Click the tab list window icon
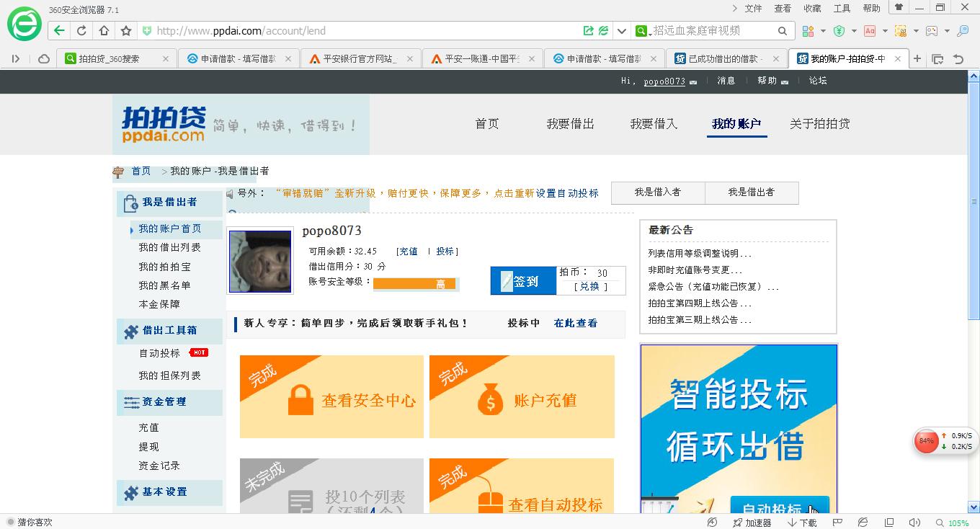The height and width of the screenshot is (529, 980). click(937, 59)
